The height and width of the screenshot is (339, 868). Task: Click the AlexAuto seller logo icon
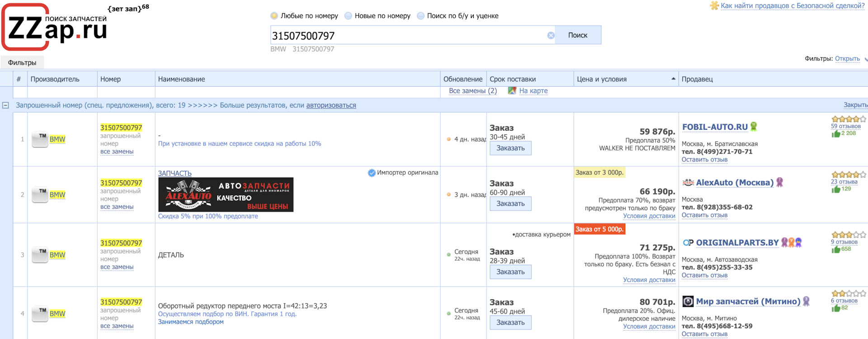pos(688,183)
